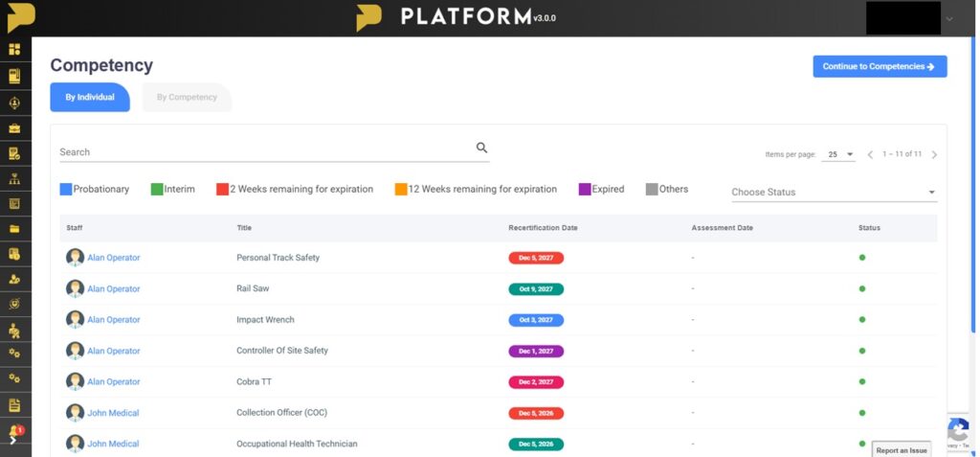The width and height of the screenshot is (980, 457).
Task: Expand sidebar using bottom arrow with notification badge
Action: point(13,439)
